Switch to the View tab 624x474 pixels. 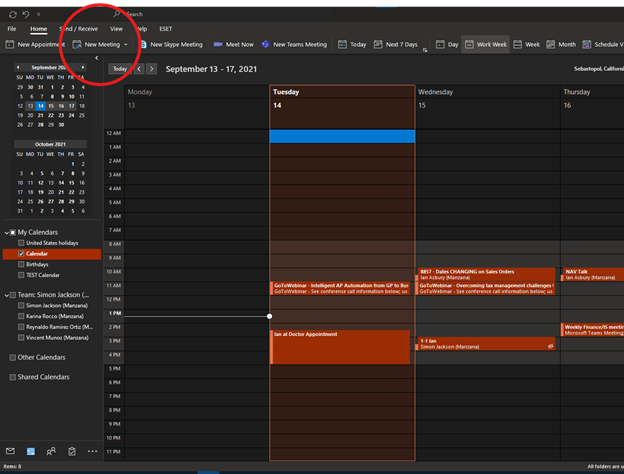pos(116,29)
